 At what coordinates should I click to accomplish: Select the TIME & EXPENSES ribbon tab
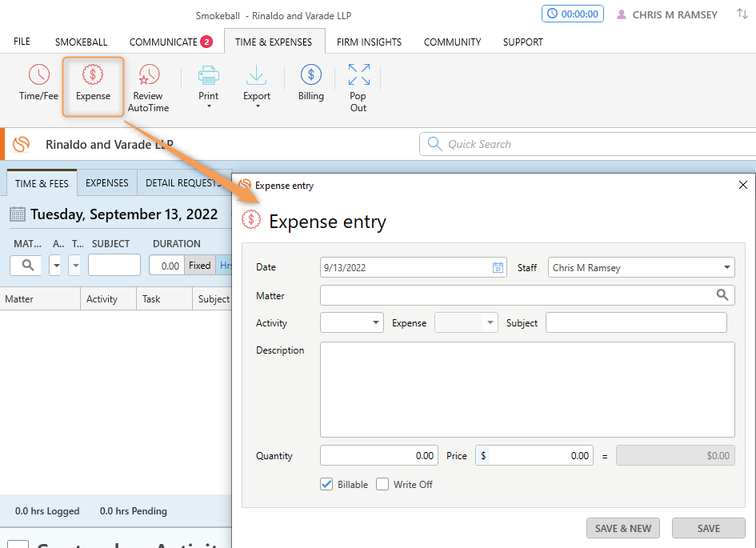pyautogui.click(x=274, y=42)
